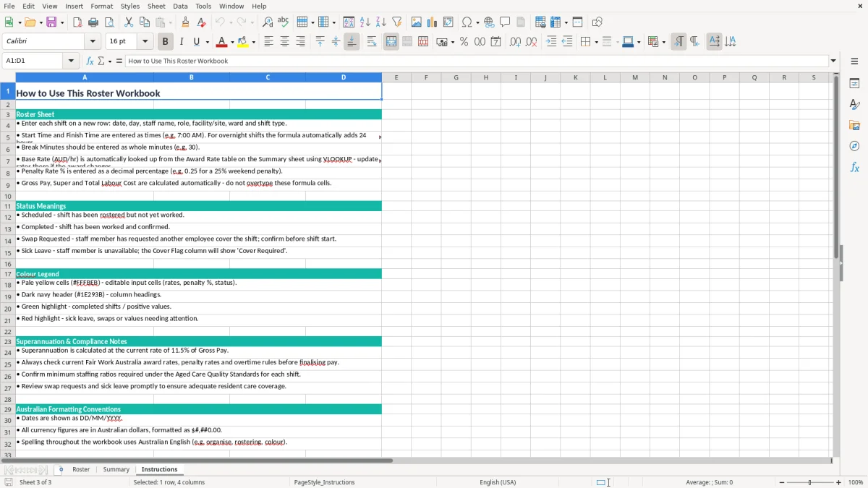The height and width of the screenshot is (488, 868).
Task: Click the 100% zoom level
Action: point(856,482)
